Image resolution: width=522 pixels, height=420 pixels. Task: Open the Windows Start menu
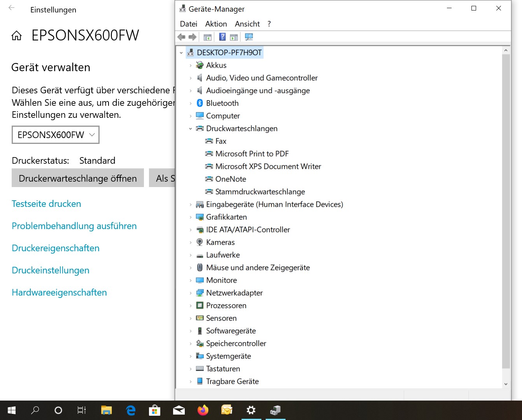coord(12,410)
